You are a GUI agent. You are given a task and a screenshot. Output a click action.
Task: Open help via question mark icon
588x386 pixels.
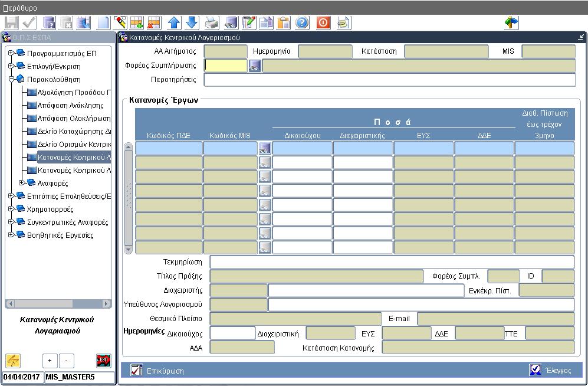pos(302,23)
